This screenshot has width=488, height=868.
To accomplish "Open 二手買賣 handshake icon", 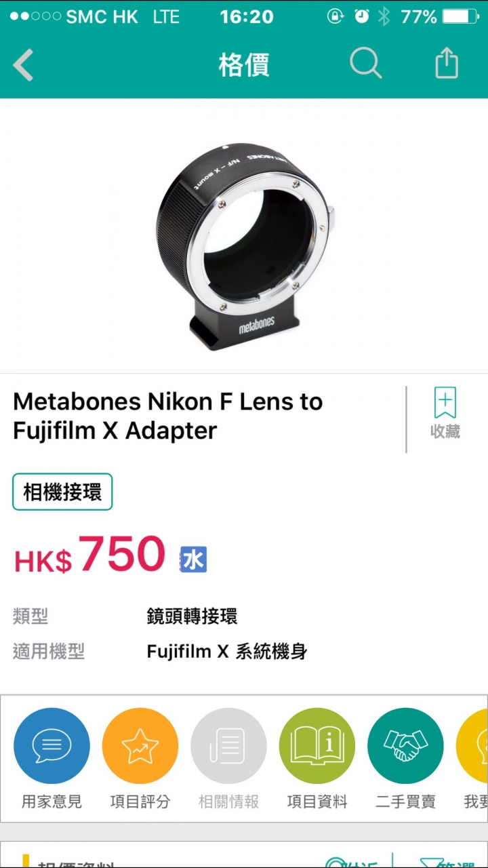I will click(x=405, y=746).
